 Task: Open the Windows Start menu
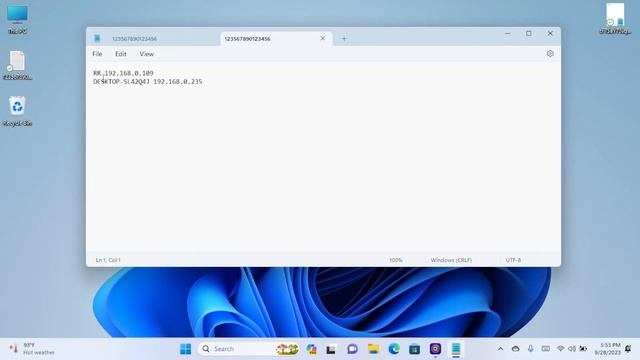point(185,349)
